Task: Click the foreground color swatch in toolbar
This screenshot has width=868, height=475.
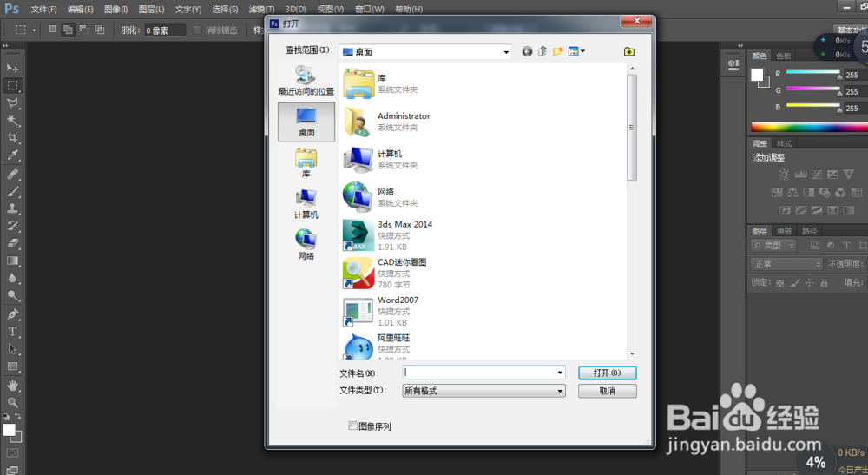Action: 10,430
